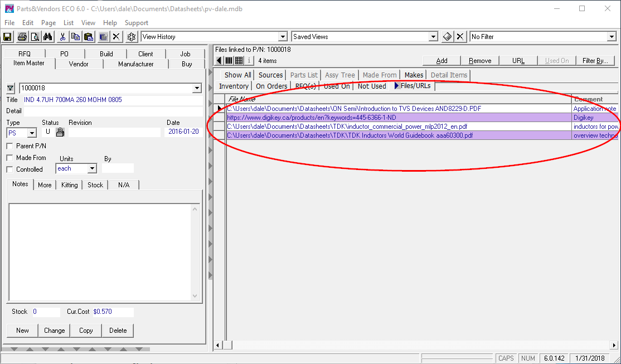This screenshot has width=621, height=364.
Task: Select the inductor_commercial_power_mlp2012_en.pdf row
Action: click(x=416, y=127)
